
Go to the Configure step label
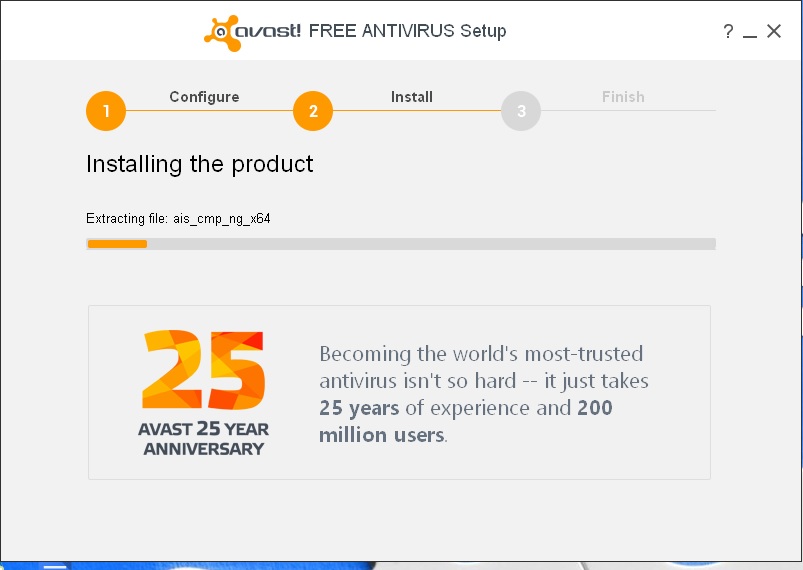pos(204,97)
